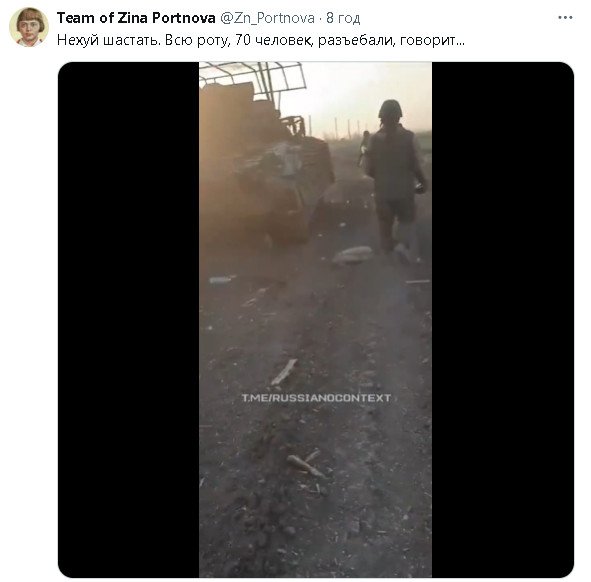The image size is (591, 582).
Task: Click the tweet text starting with 'Нехуй шастать'
Action: pos(260,40)
